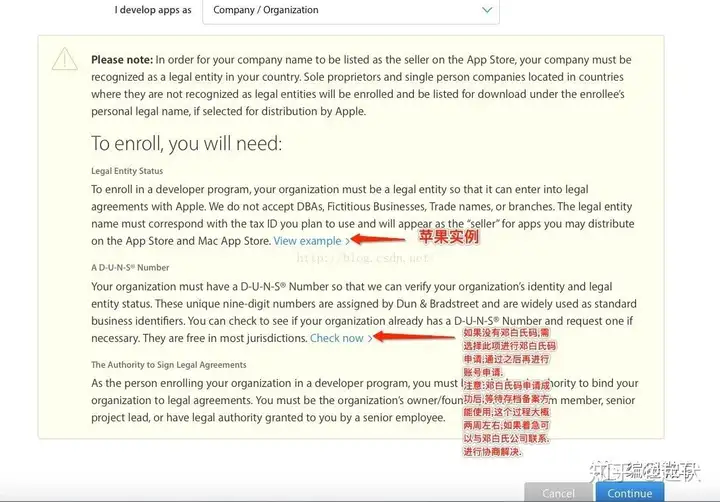Click the line starting "project lead, or have legal authority"
The height and width of the screenshot is (502, 720).
[268, 417]
